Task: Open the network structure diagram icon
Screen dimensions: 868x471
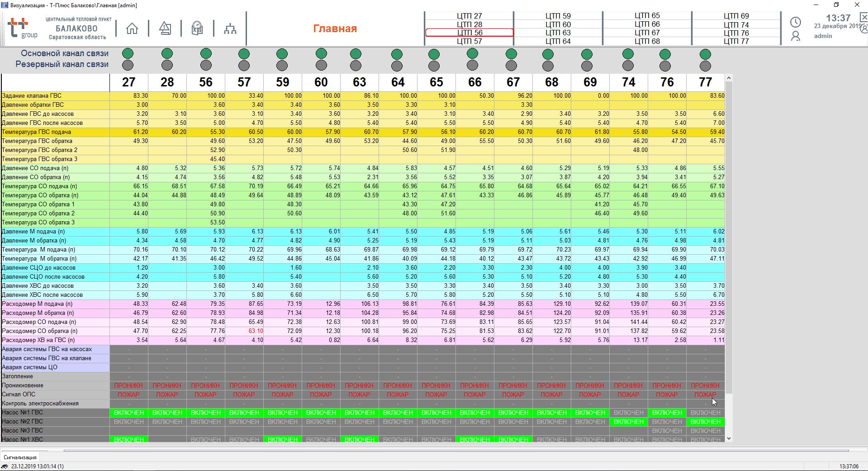Action: tap(230, 29)
